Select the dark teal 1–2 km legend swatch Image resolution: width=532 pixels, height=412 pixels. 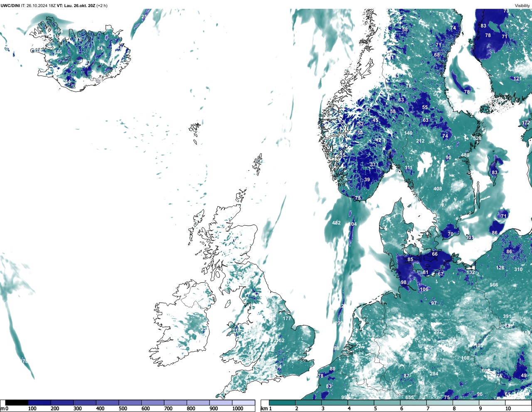click(282, 403)
